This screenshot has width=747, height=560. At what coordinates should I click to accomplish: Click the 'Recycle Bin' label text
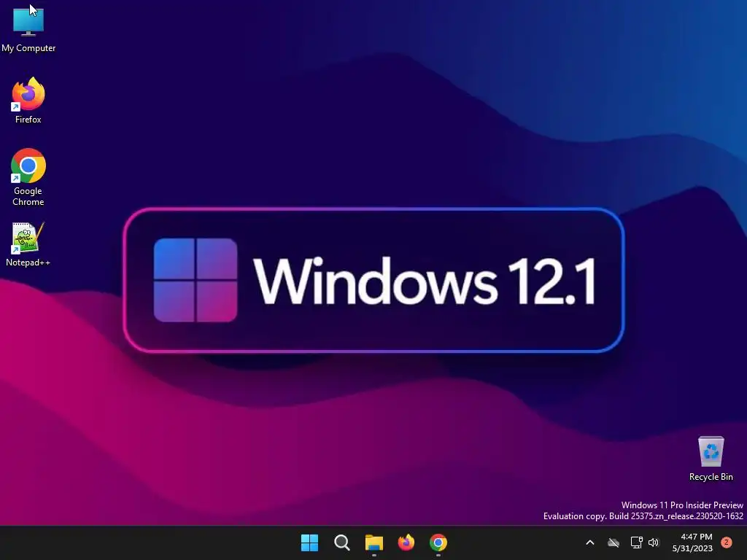(x=711, y=477)
